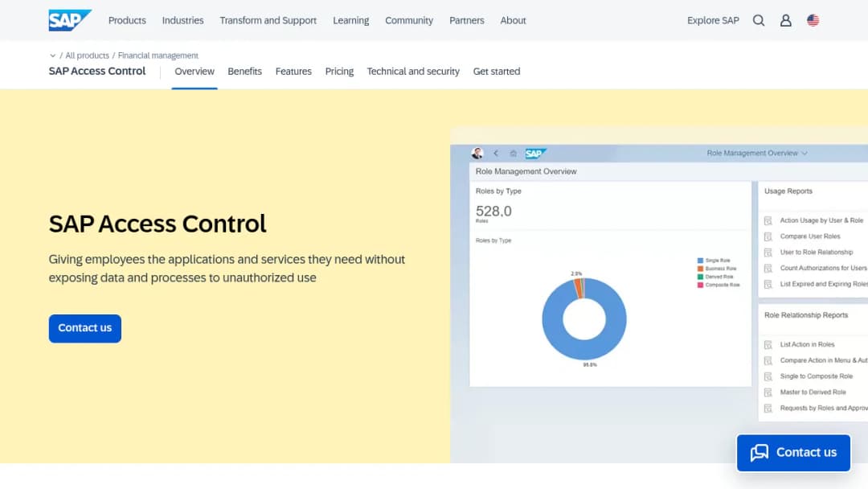The image size is (868, 489).
Task: Click the Contact us button in hero
Action: (84, 328)
